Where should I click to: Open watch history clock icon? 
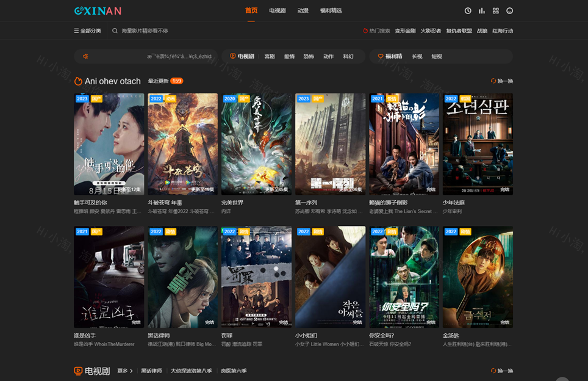coord(468,11)
